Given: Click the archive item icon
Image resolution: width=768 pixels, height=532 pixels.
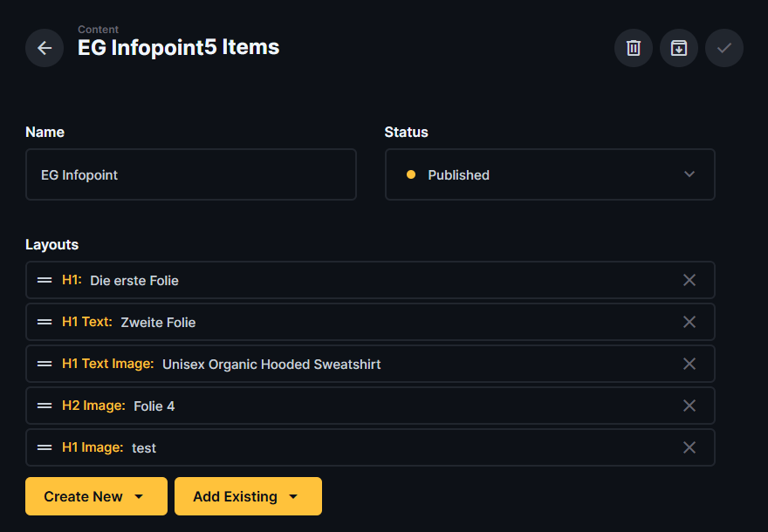Looking at the screenshot, I should click(x=679, y=48).
